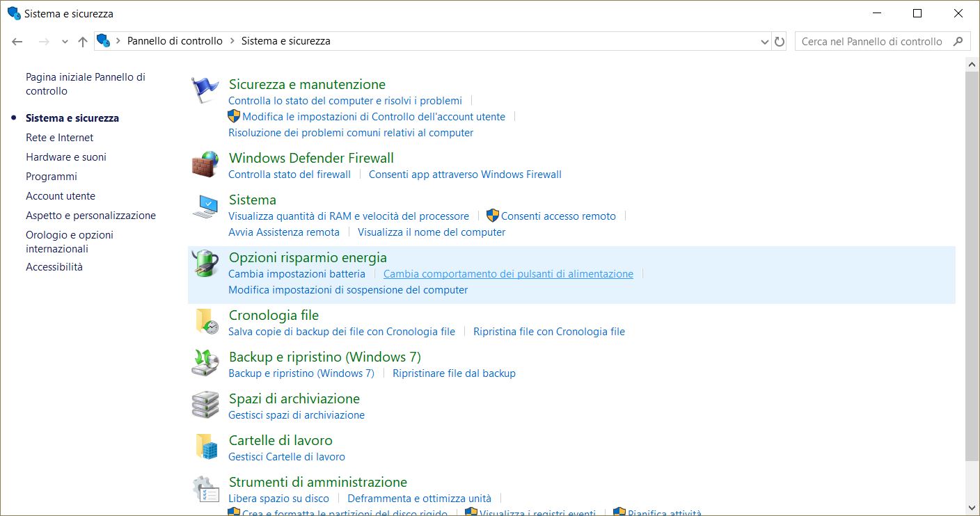
Task: Click Controlla stato del firewall
Action: point(290,175)
